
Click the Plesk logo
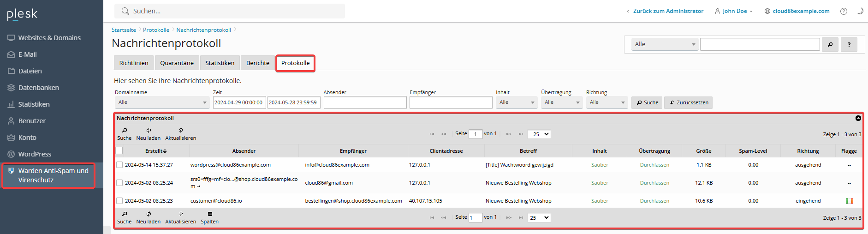click(x=22, y=14)
